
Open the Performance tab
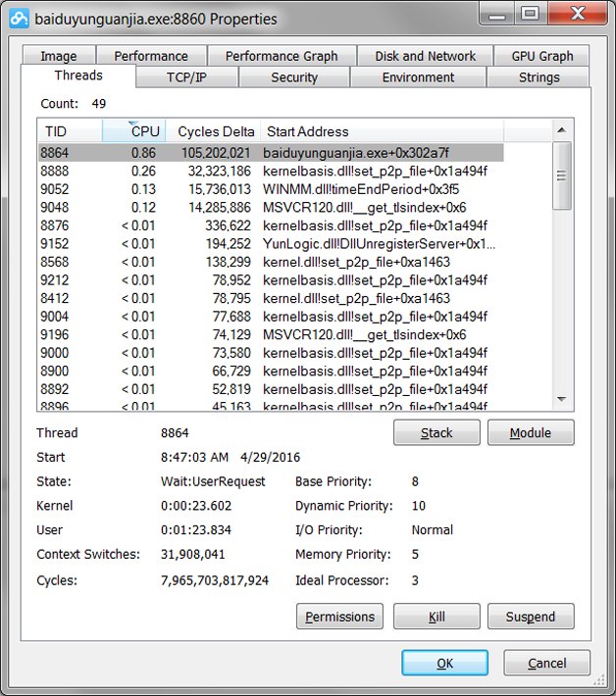tap(151, 56)
